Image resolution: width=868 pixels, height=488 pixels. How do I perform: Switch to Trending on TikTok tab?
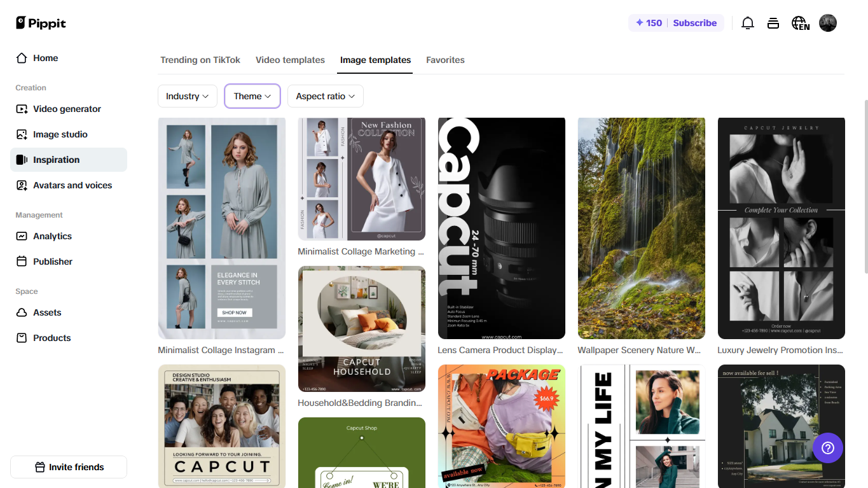pos(200,60)
